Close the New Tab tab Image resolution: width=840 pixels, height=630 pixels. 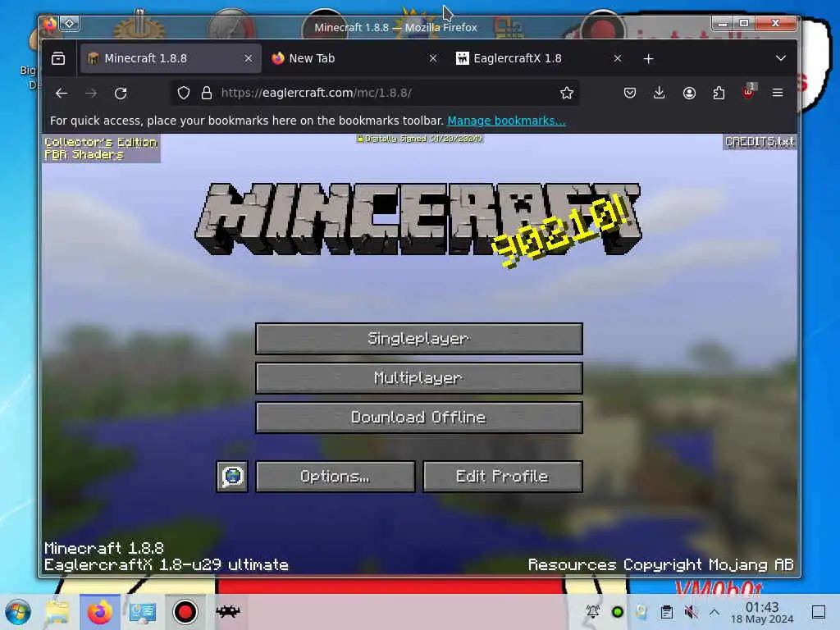(x=433, y=58)
